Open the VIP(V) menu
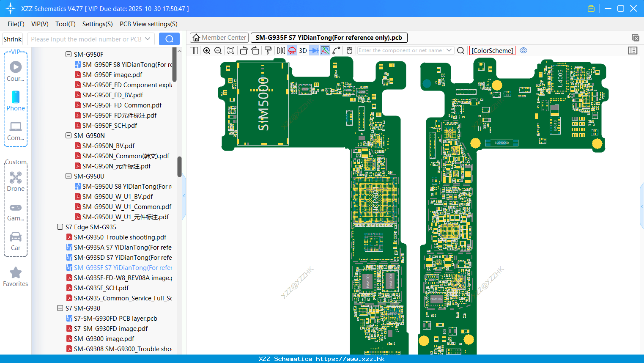 point(40,24)
